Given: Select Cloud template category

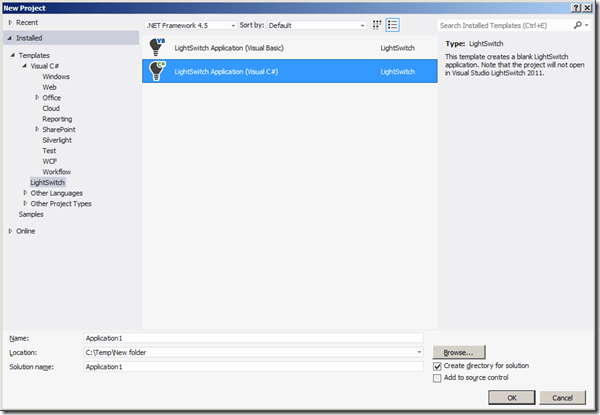Looking at the screenshot, I should [x=51, y=108].
